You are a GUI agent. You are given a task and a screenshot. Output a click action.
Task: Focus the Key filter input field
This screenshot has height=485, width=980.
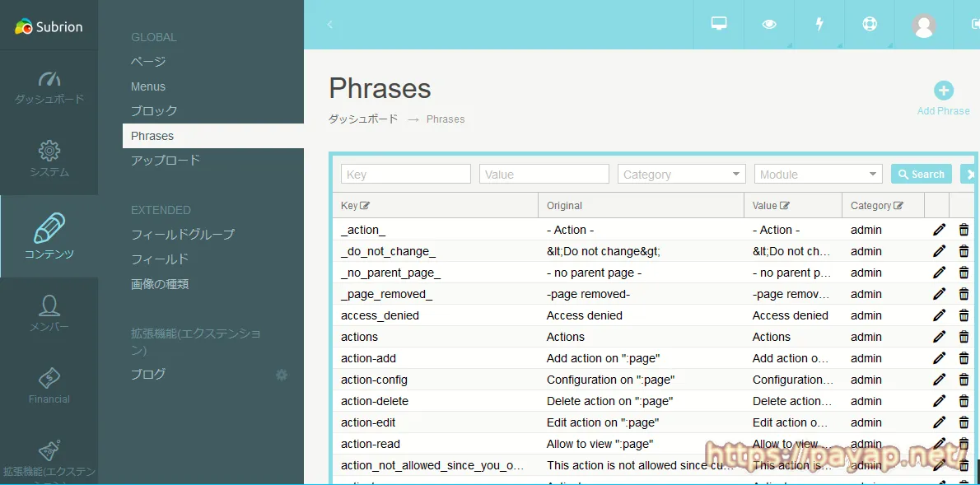405,174
